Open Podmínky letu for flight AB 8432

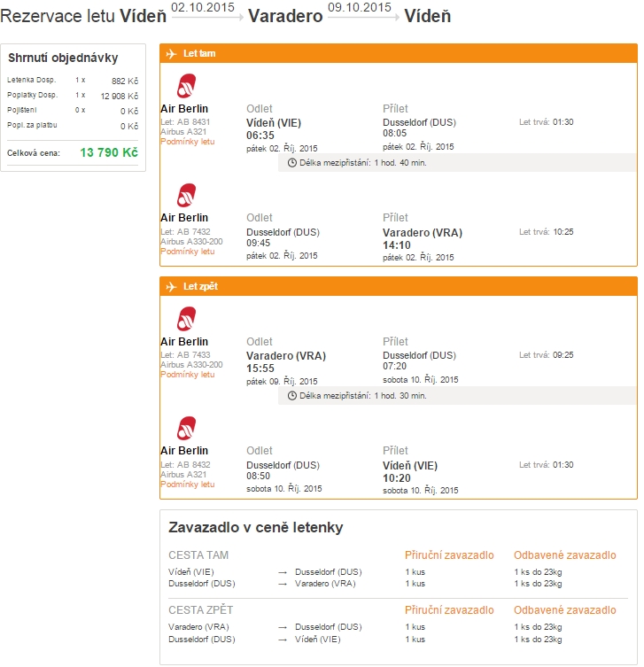188,485
